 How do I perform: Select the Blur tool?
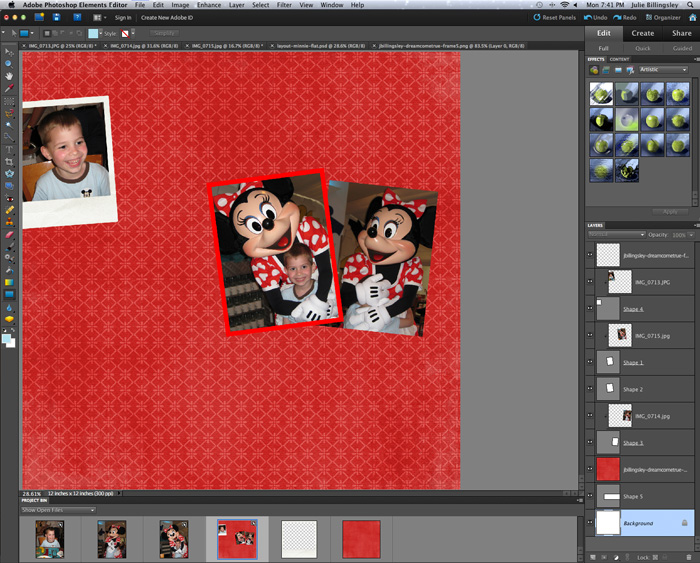[x=9, y=308]
